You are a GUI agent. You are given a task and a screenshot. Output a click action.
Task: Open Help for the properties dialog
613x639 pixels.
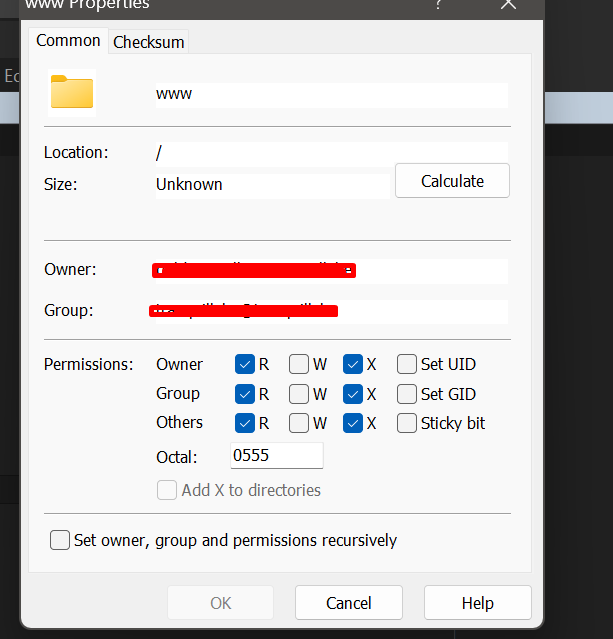[x=477, y=603]
